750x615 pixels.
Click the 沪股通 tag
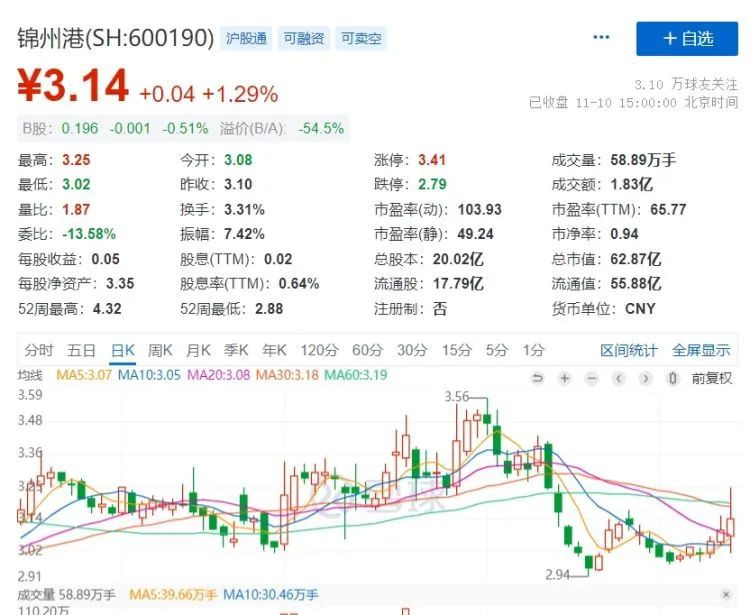pos(246,38)
